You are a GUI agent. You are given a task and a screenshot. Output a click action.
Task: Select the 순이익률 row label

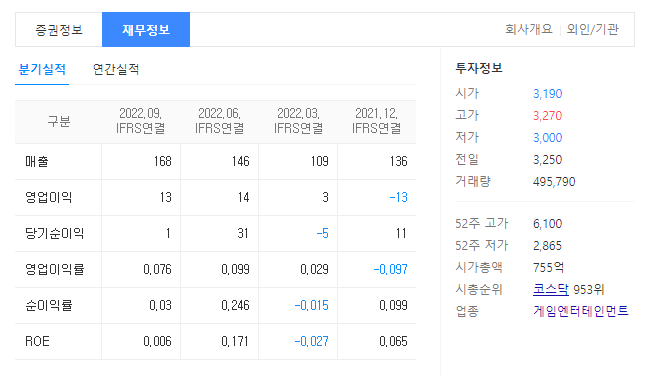click(x=49, y=305)
